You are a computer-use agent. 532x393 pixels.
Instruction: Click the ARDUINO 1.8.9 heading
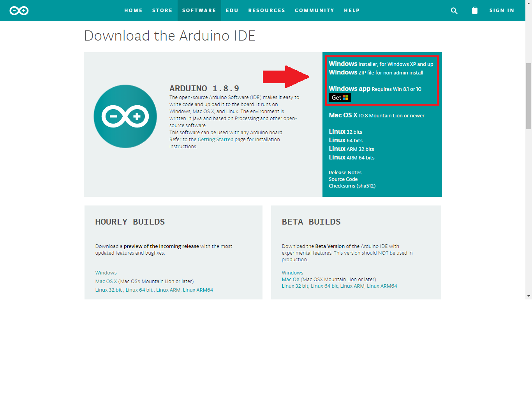click(204, 89)
